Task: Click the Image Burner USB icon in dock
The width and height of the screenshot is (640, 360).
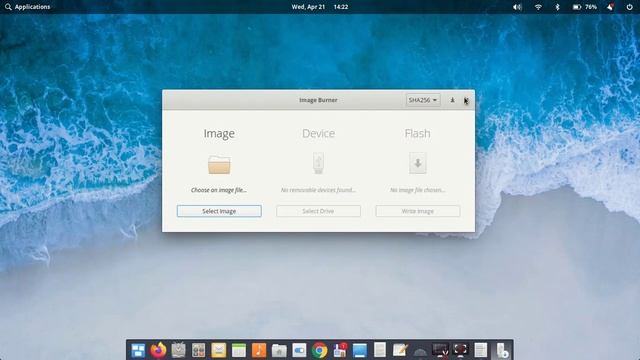Action: (x=501, y=350)
